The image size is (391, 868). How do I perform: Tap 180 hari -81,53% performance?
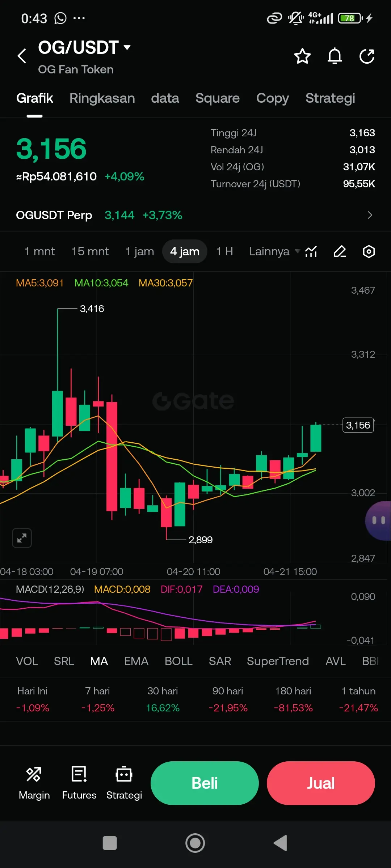coord(293,699)
